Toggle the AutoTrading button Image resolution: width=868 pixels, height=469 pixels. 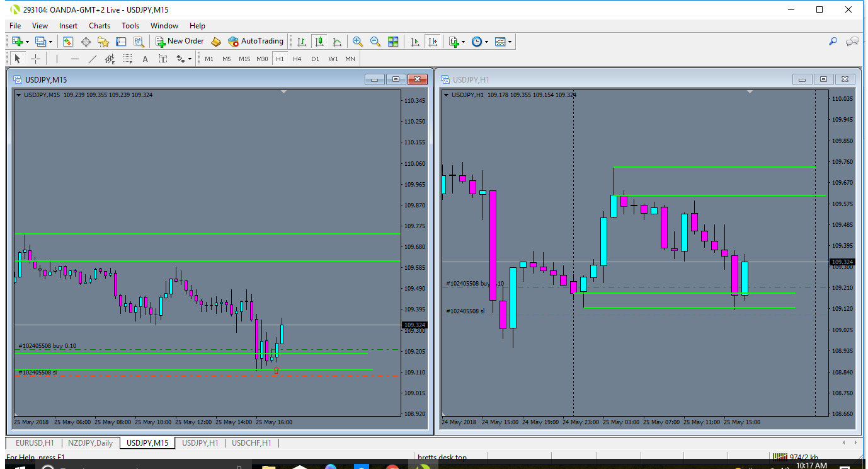256,42
